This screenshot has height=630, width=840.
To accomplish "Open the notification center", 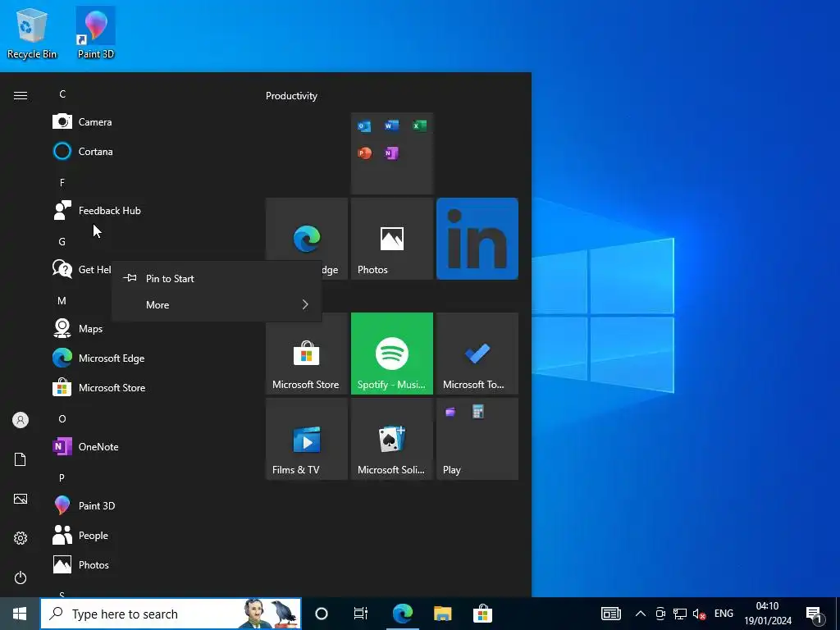I will click(x=815, y=614).
